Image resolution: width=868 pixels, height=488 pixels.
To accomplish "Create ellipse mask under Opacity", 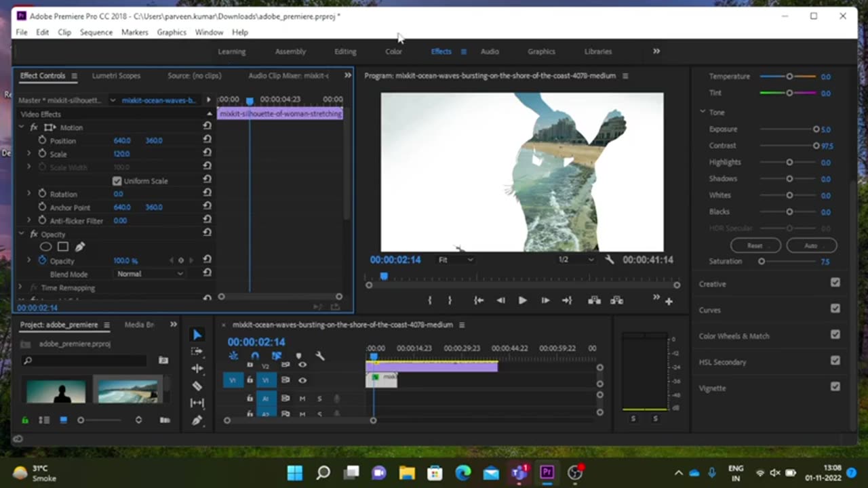I will click(46, 247).
